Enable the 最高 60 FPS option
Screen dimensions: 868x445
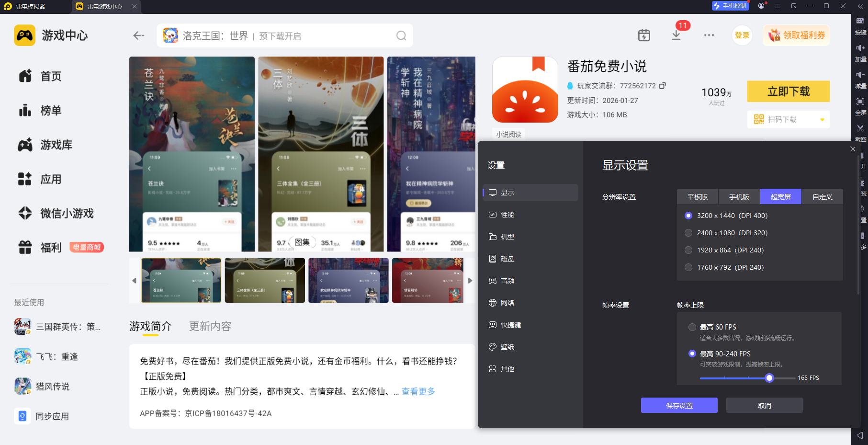(x=692, y=327)
